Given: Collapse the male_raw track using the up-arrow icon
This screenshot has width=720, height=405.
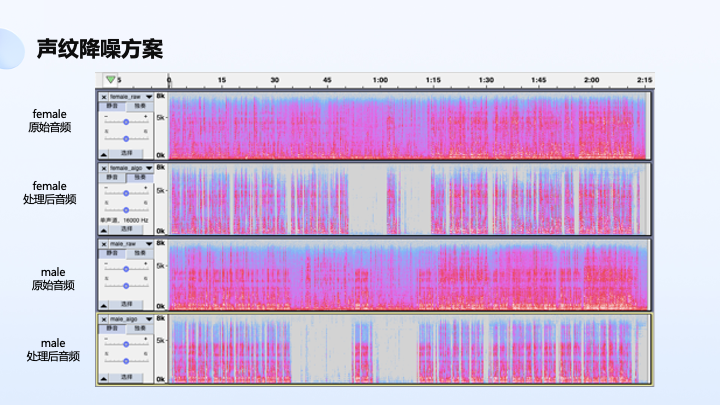Looking at the screenshot, I should 104,305.
